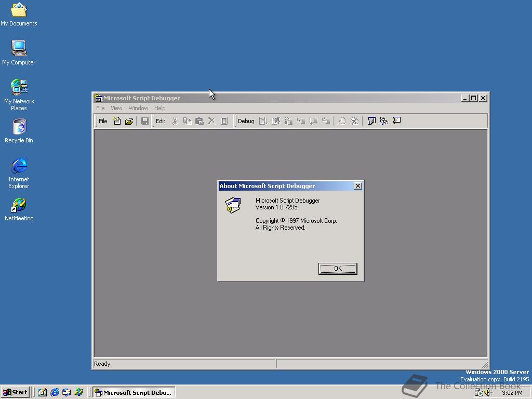Click the Clear All Breakpoints icon
This screenshot has width=532, height=399.
354,121
